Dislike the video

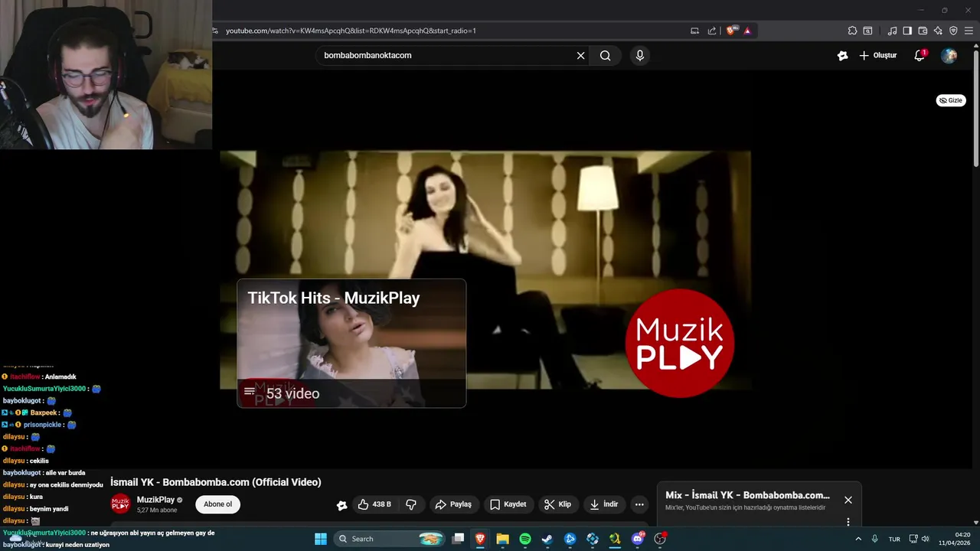pyautogui.click(x=411, y=504)
